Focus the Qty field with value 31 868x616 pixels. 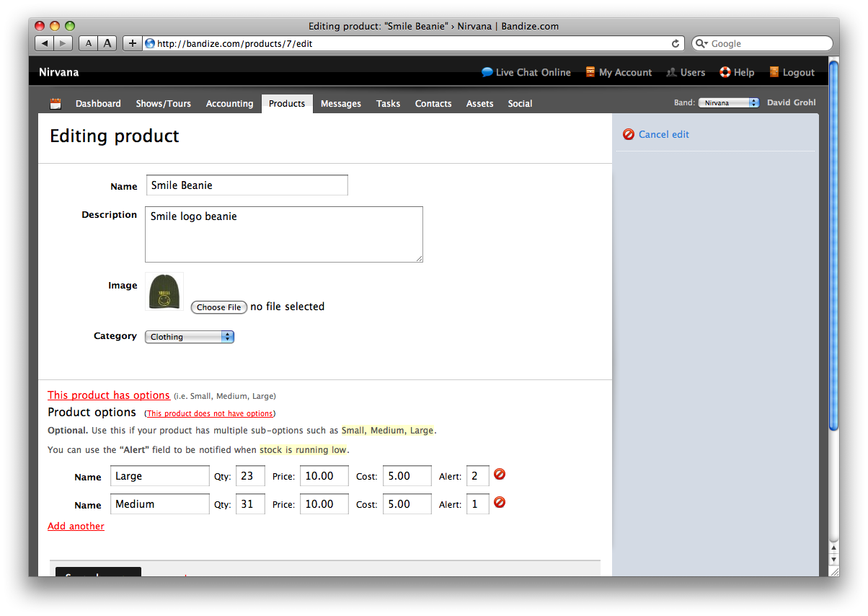250,503
